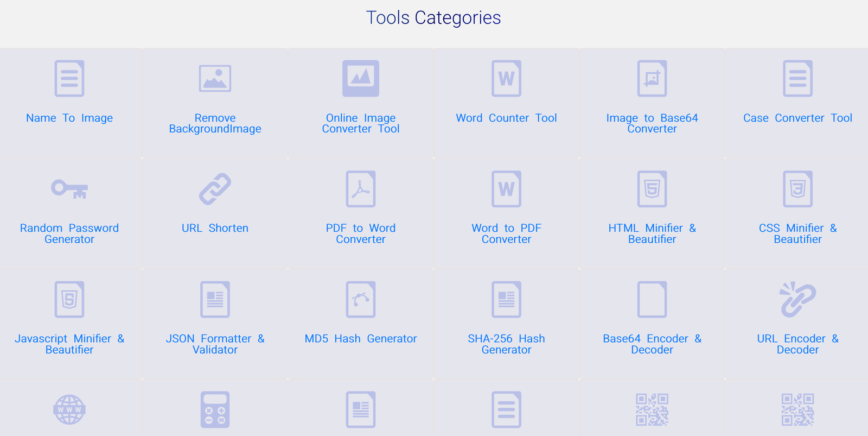Click the newspaper-style document icon beside the calculator

point(361,409)
